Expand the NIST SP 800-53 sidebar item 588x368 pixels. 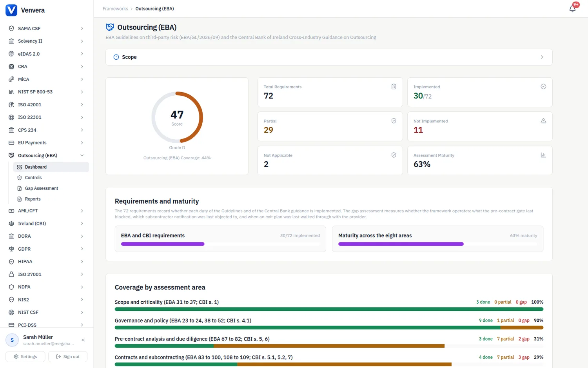(47, 92)
